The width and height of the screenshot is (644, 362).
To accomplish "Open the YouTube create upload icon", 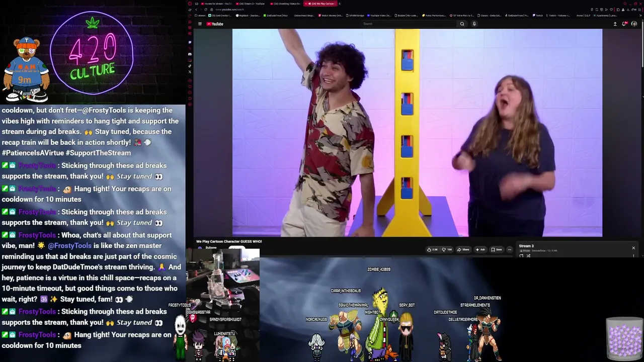I will pyautogui.click(x=615, y=24).
